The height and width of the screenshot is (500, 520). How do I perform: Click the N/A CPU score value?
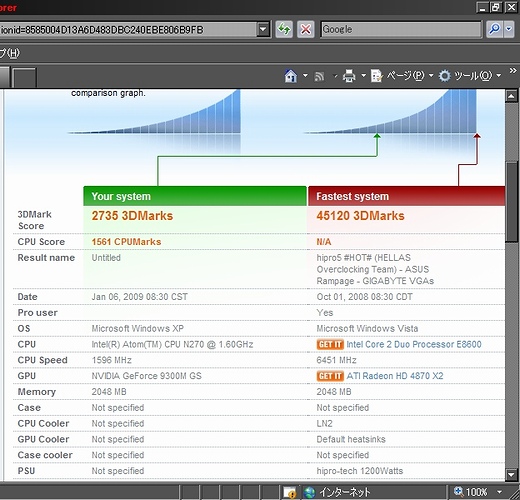click(324, 242)
